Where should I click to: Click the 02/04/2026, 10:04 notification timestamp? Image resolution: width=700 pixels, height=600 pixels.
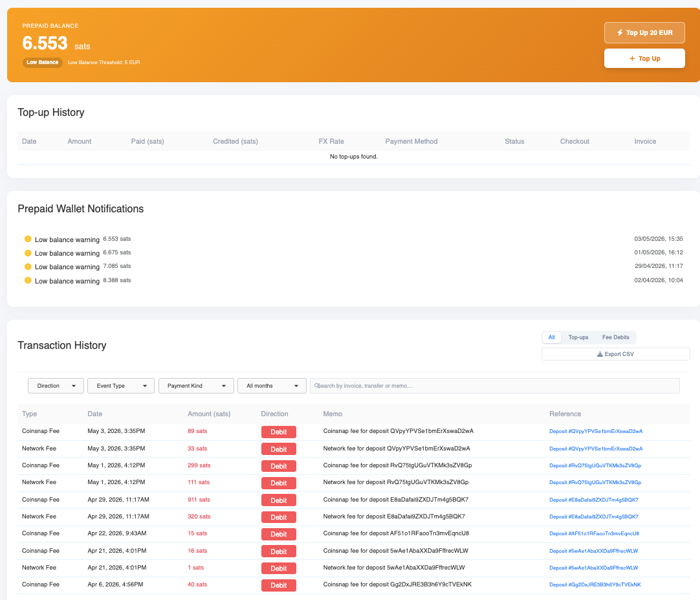point(659,280)
